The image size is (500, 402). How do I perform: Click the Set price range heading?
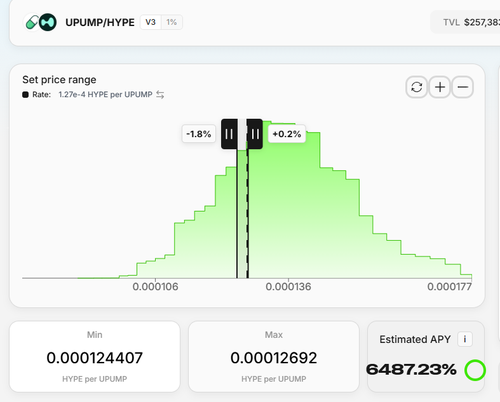[59, 80]
